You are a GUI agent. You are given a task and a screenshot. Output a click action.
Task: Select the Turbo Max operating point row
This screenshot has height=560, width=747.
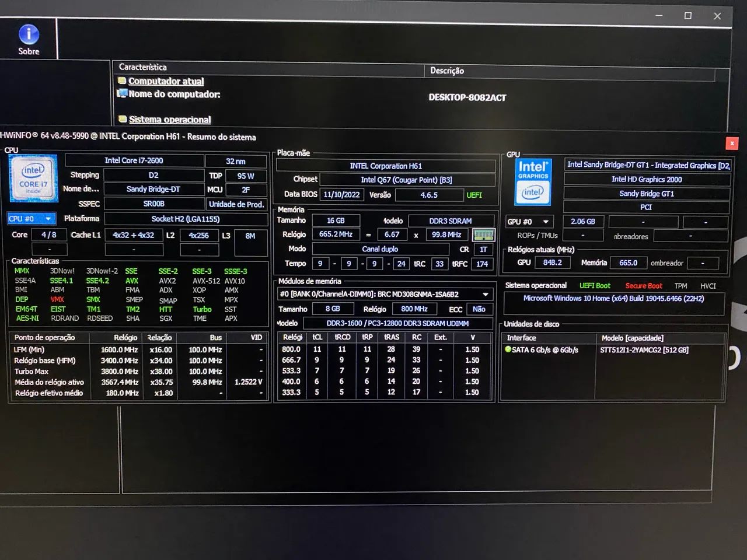[x=138, y=372]
